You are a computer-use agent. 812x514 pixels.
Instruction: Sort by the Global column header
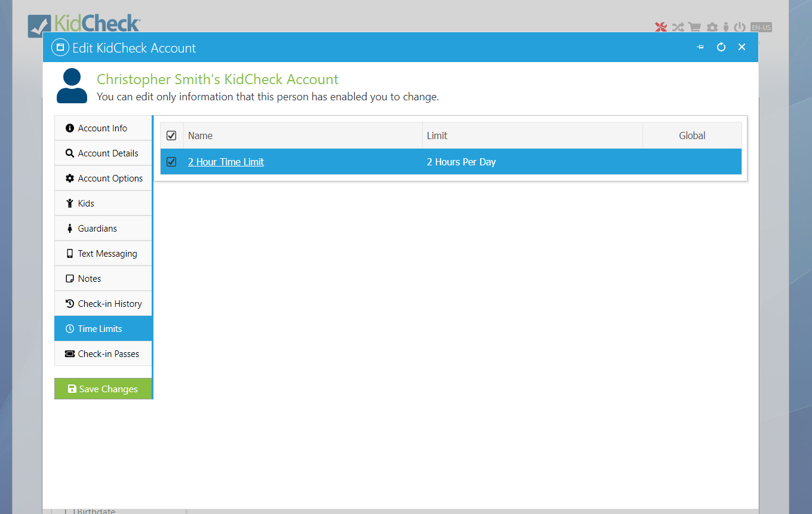692,136
